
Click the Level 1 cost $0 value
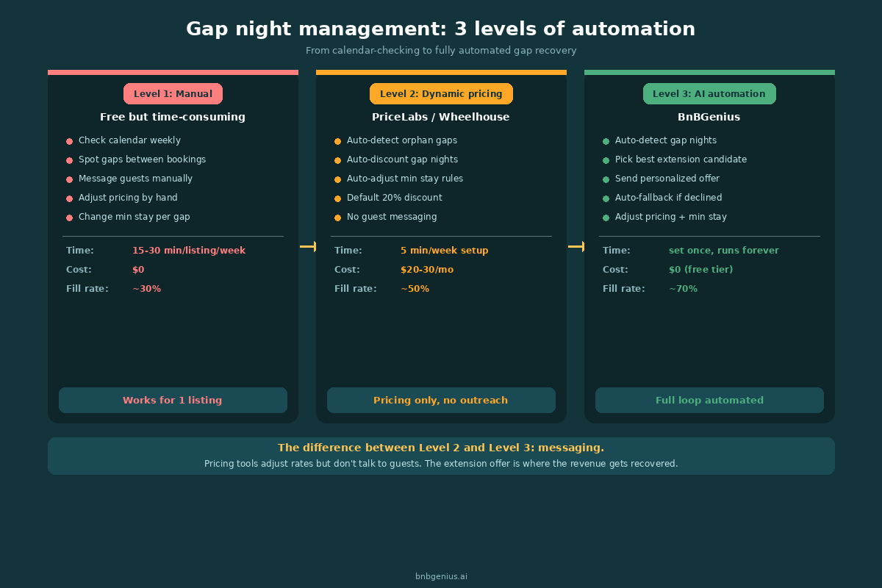(x=138, y=270)
